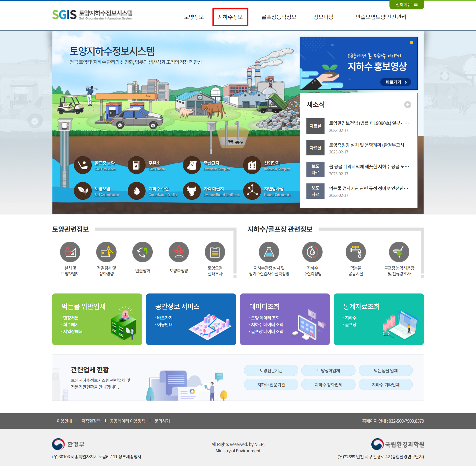Click the 토양전문기관 pill button
476x466 pixels.
tap(271, 371)
